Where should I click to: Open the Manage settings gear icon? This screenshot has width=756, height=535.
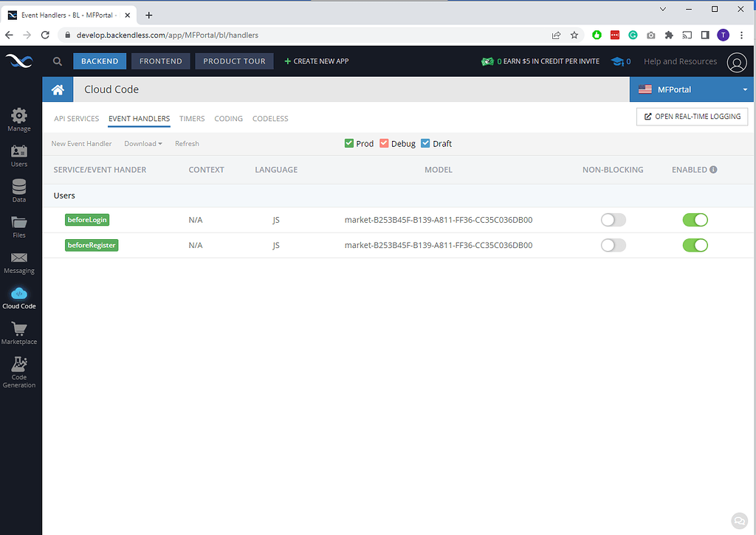tap(19, 115)
